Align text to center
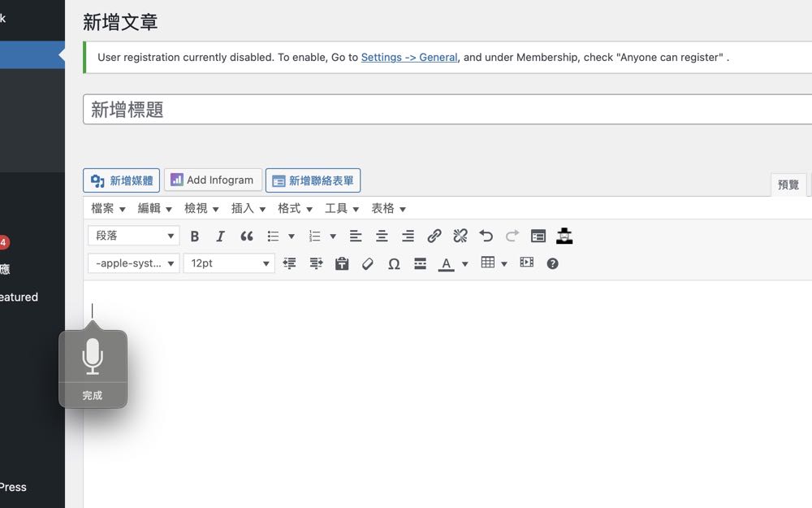This screenshot has height=508, width=812. coord(382,237)
